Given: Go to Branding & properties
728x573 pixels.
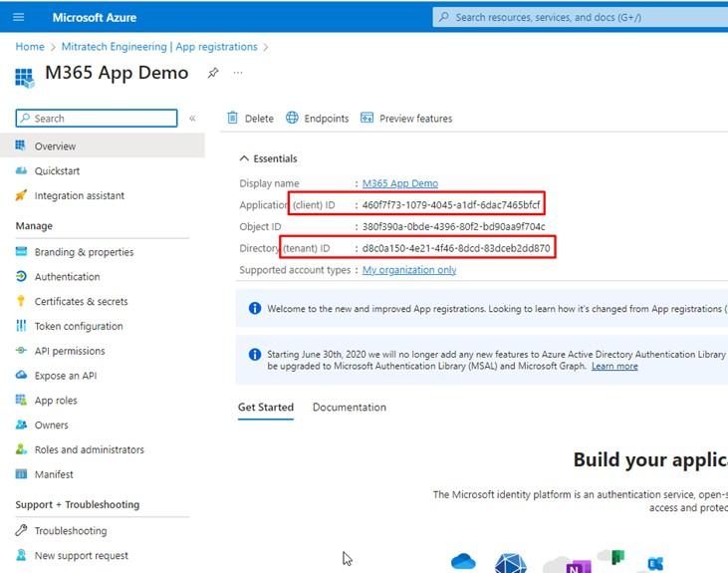Looking at the screenshot, I should click(84, 252).
